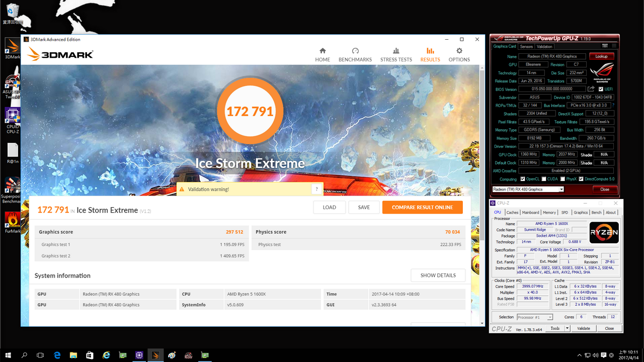Image resolution: width=644 pixels, height=362 pixels.
Task: Open CPUID CPU-Z desktop shortcut
Action: click(13, 119)
